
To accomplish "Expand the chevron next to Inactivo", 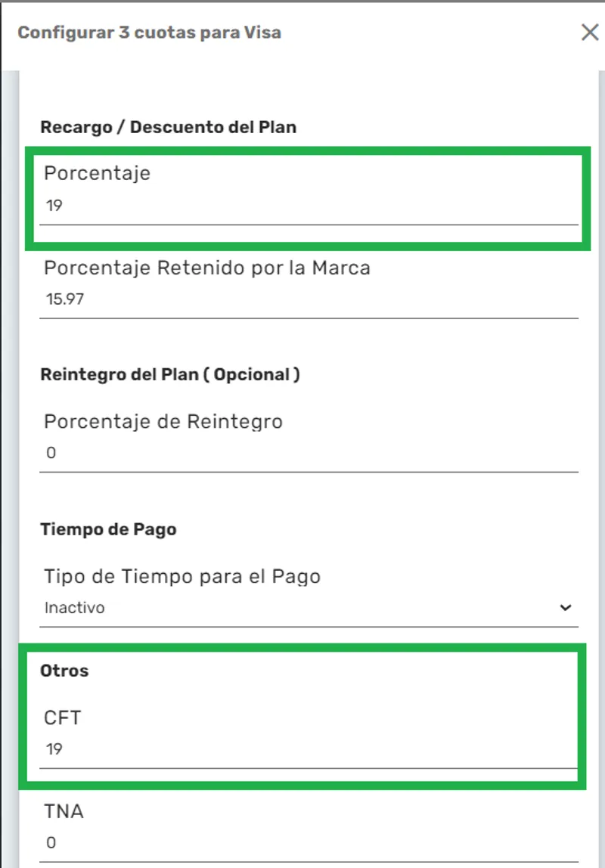I will [x=564, y=607].
